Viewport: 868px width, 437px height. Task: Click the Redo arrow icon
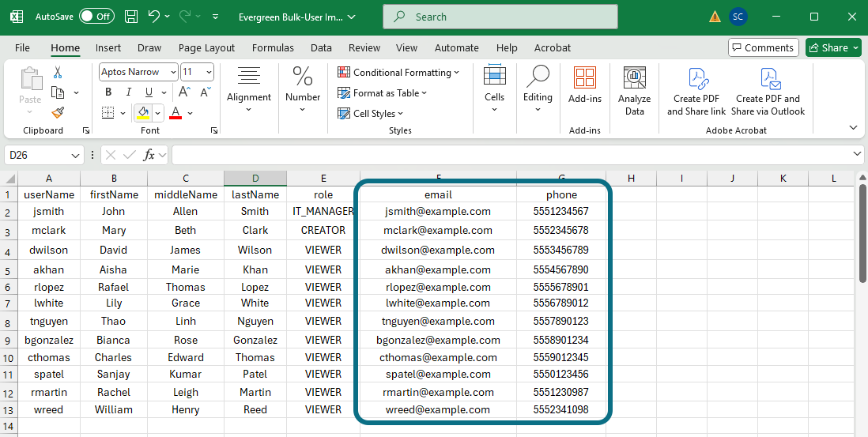click(185, 17)
